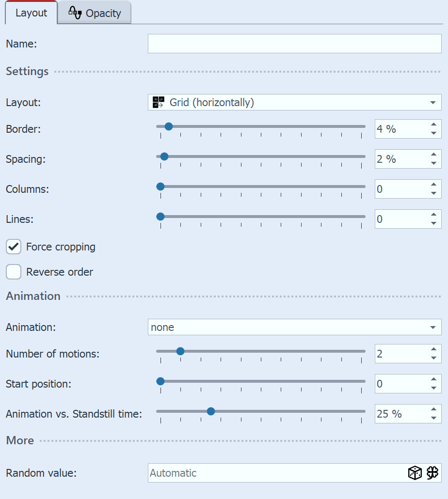
Task: Click the dice icon next to Random value
Action: [x=415, y=473]
